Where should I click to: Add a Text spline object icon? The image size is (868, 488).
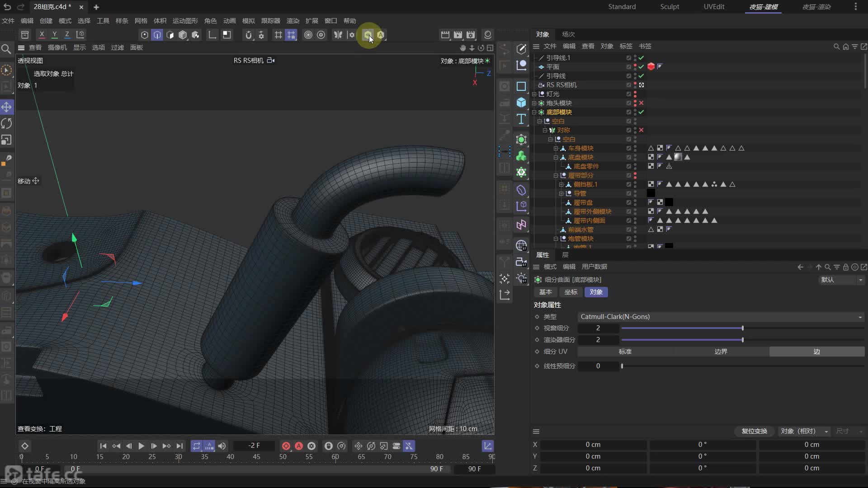[521, 119]
